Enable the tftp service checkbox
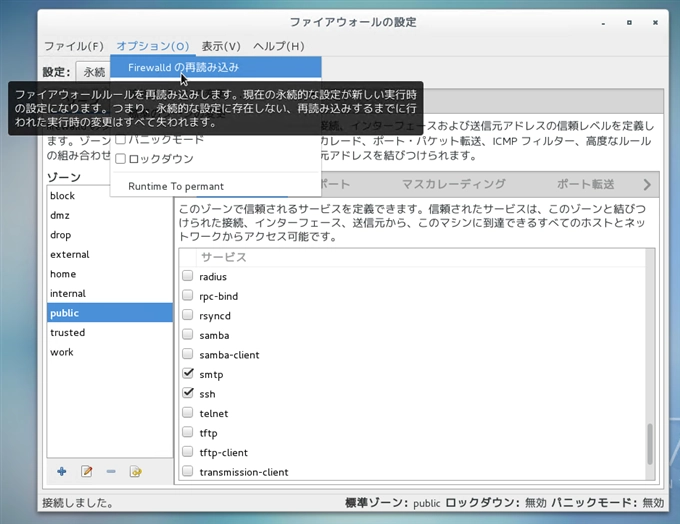This screenshot has height=524, width=680. 187,432
